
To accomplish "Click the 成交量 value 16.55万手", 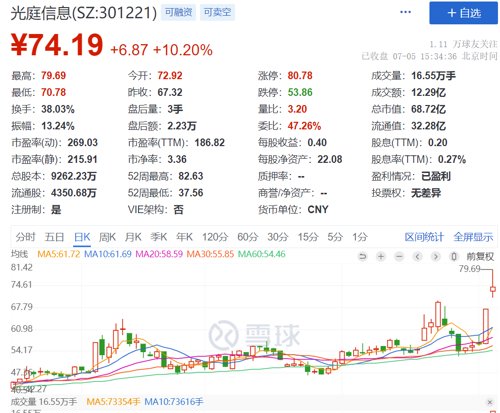I will pos(433,76).
